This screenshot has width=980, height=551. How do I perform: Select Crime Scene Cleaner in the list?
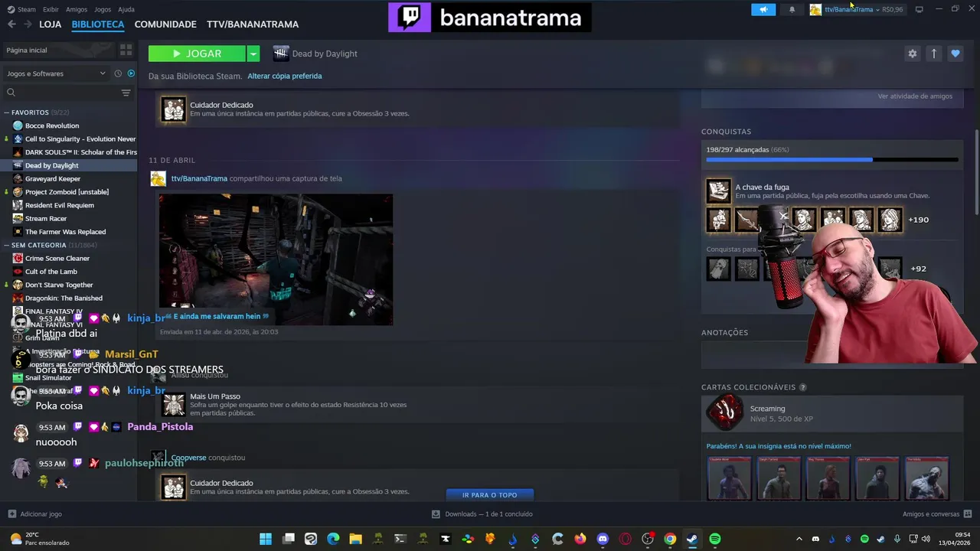click(x=57, y=259)
